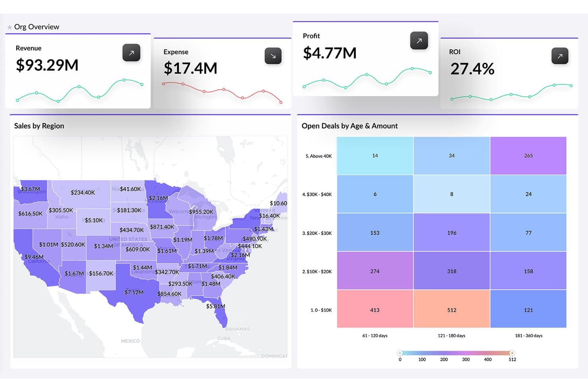Click the $93.29M revenue value

(47, 65)
